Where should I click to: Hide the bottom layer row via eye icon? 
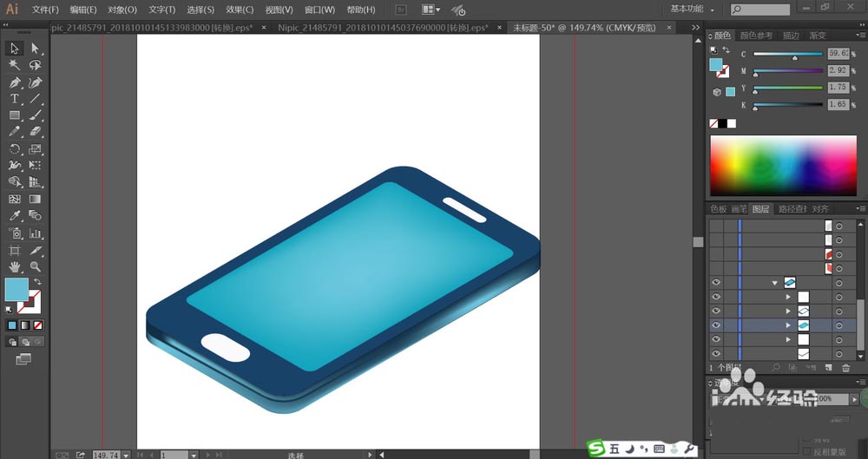tap(716, 353)
